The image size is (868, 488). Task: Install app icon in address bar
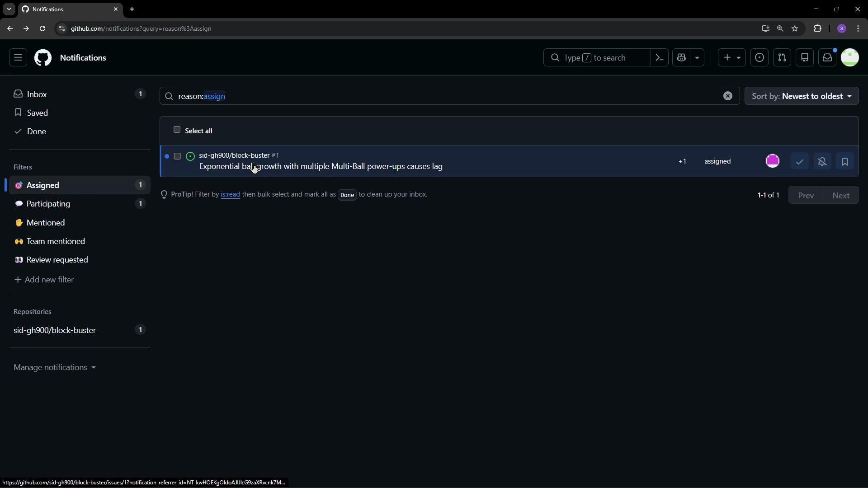(765, 28)
